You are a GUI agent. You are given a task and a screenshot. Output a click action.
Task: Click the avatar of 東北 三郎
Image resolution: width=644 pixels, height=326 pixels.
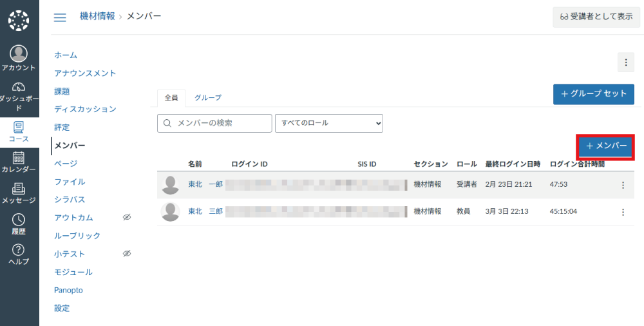171,211
